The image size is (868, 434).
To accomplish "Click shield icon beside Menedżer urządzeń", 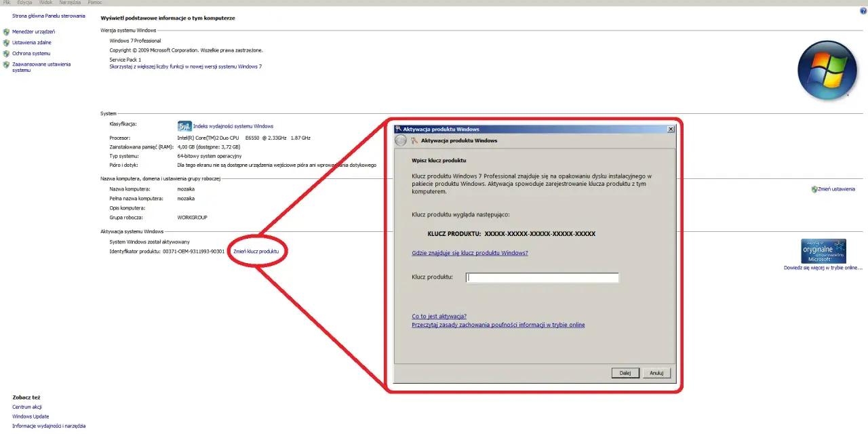I will 6,32.
